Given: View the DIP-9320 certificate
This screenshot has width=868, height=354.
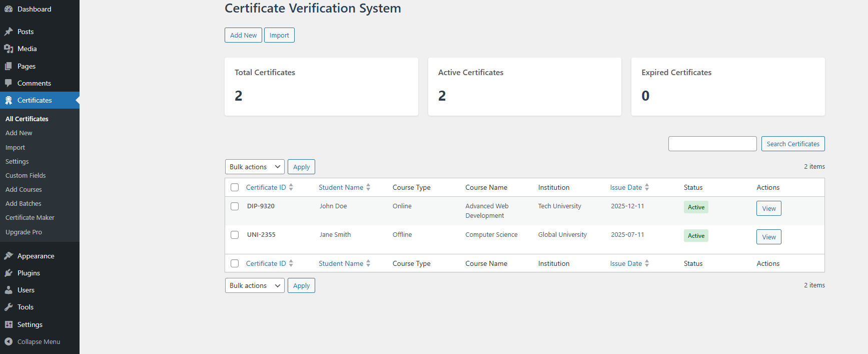Looking at the screenshot, I should (769, 208).
